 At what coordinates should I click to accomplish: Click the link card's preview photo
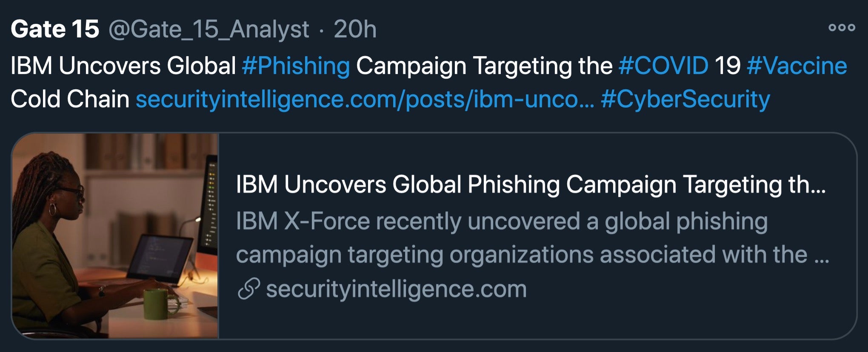pos(115,236)
